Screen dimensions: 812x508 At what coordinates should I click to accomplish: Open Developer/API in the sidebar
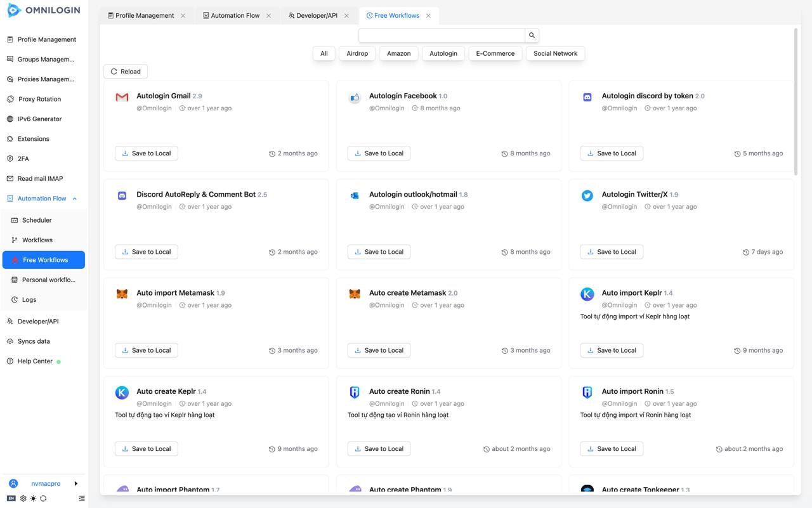(44, 322)
